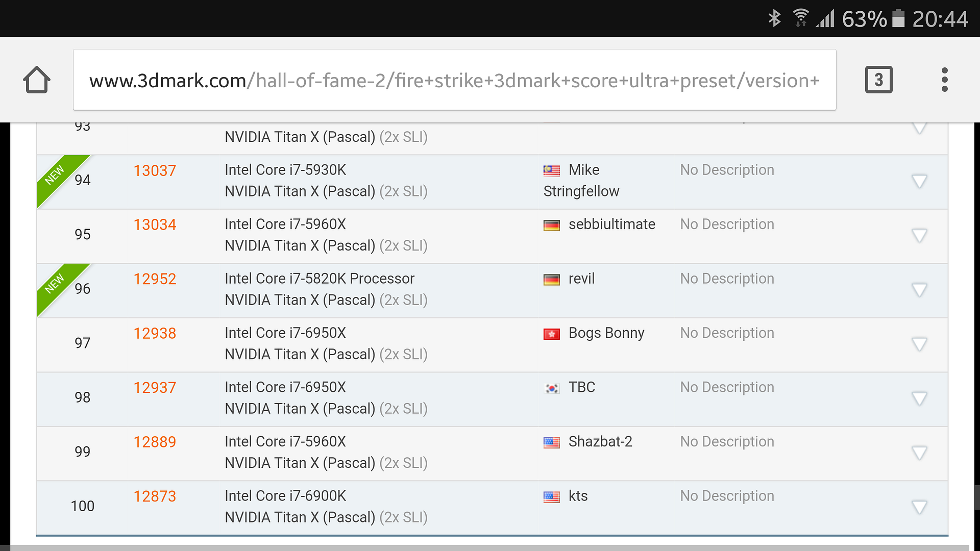Expand details for rank 96 entry
This screenshot has height=551, width=980.
[919, 290]
